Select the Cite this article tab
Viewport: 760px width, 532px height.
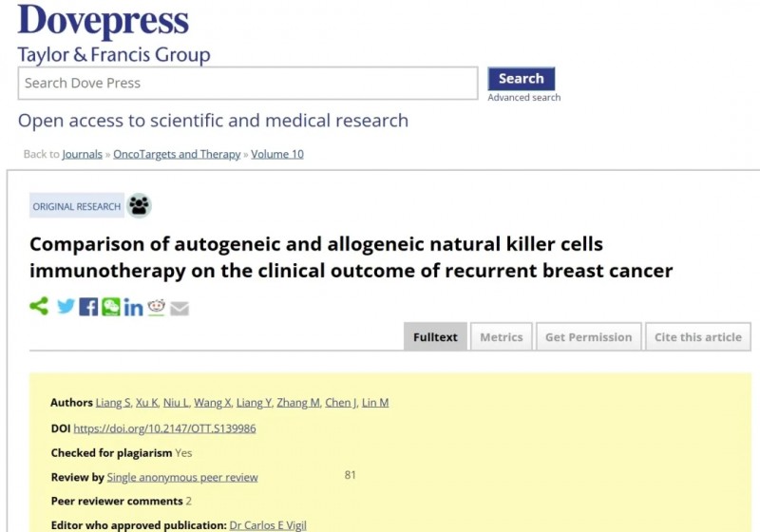pos(698,336)
